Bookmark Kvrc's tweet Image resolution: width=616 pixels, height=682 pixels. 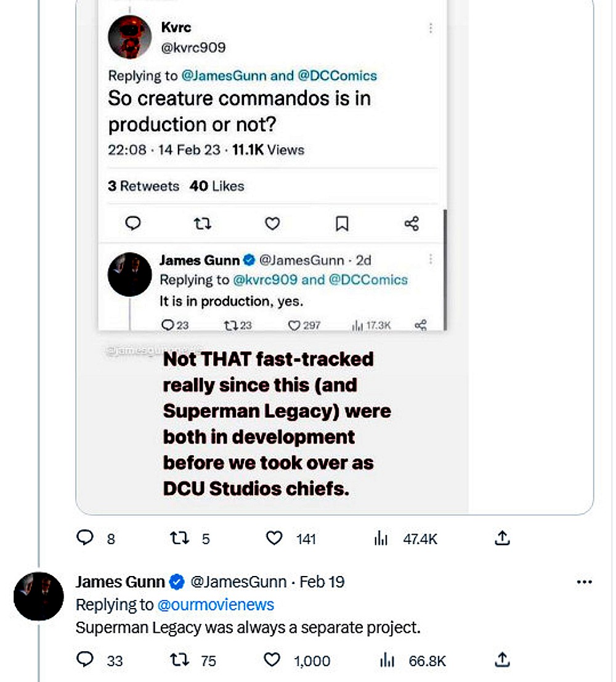click(x=342, y=224)
